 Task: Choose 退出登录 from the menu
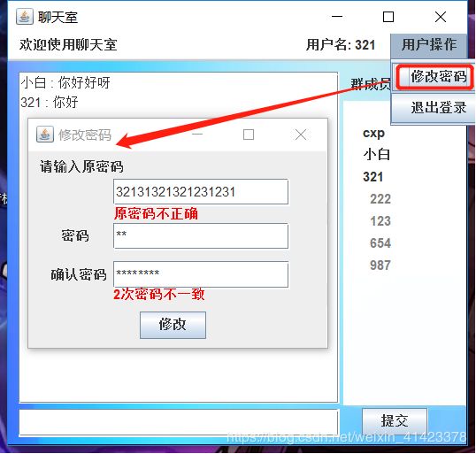(433, 107)
